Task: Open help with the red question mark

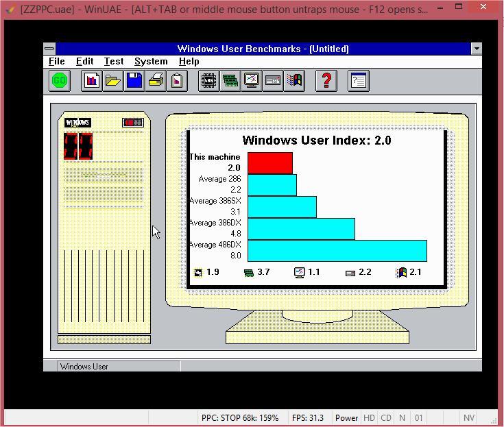Action: (x=326, y=80)
